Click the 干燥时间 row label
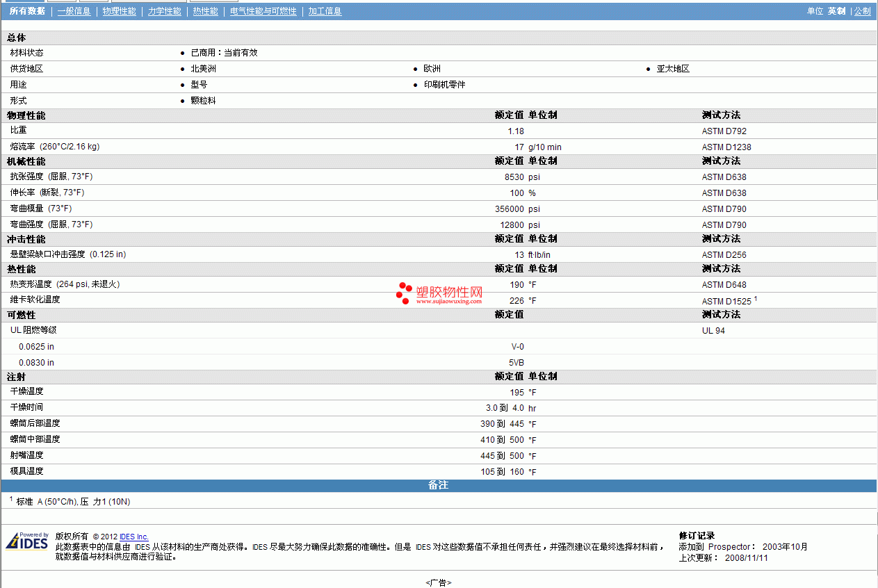This screenshot has height=588, width=878. coord(26,407)
